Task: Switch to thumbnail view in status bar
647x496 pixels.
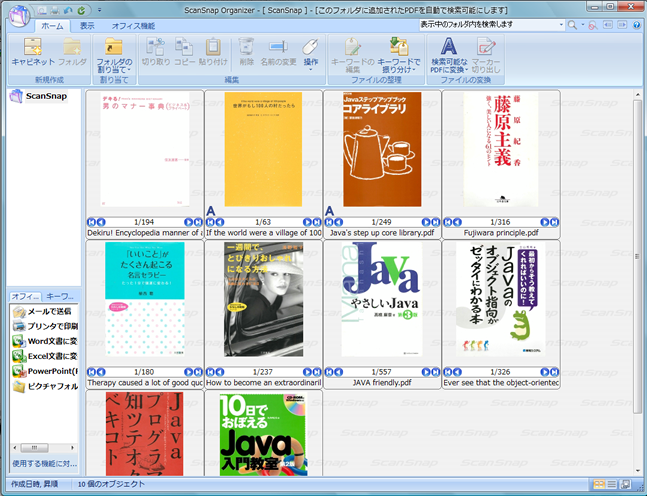Action: [599, 484]
